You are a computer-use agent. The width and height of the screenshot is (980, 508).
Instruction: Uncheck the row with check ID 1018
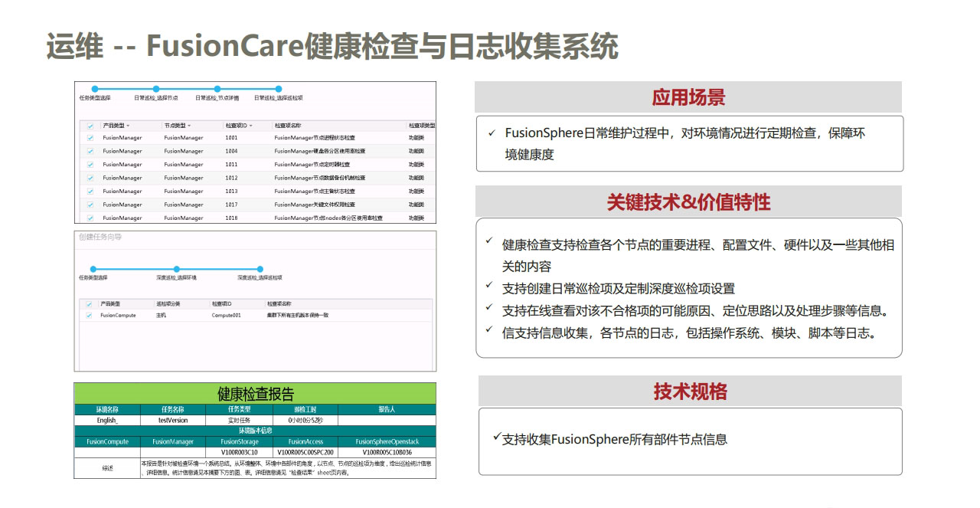[x=90, y=218]
